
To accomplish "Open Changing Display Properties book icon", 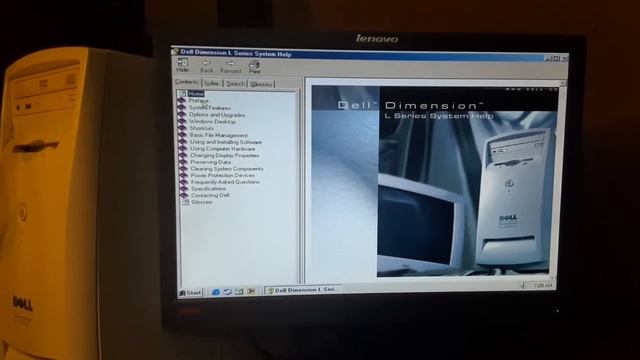I will pos(183,155).
